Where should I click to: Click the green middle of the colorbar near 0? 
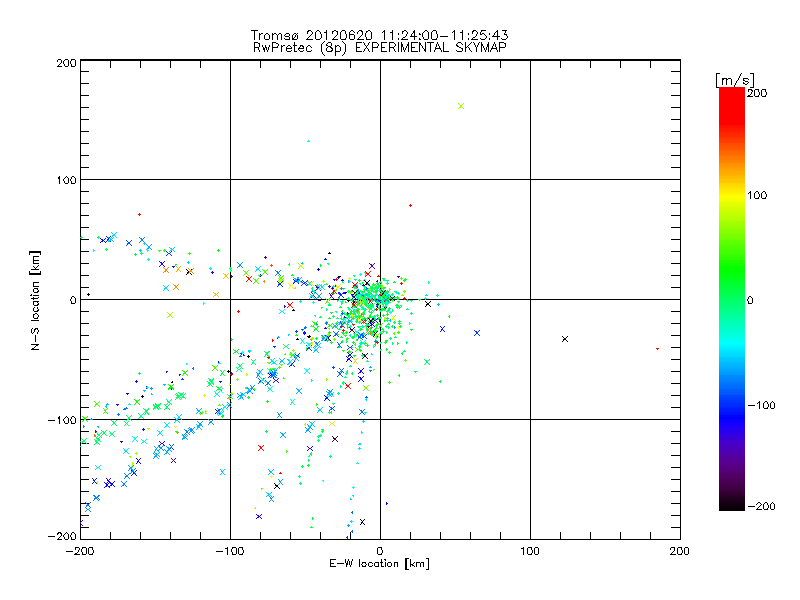point(732,300)
